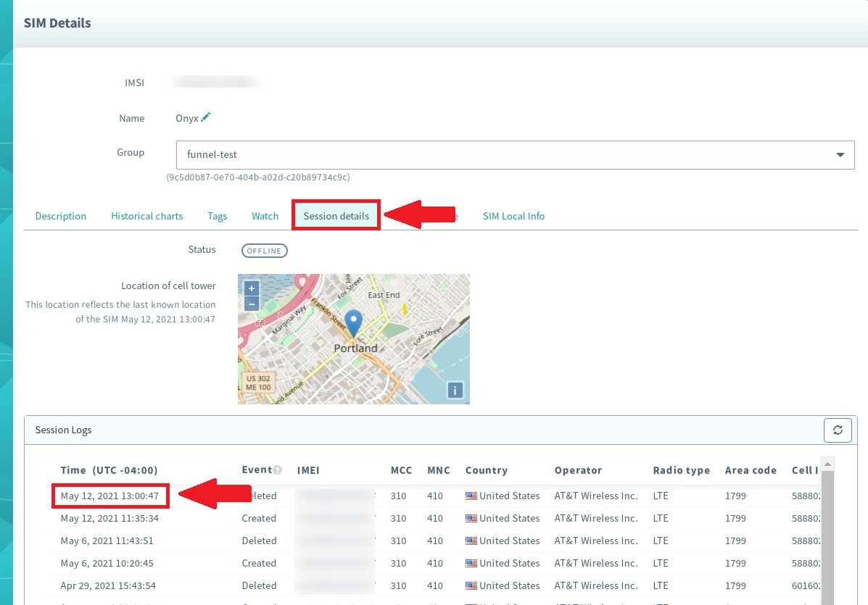Click Deleted event in May 6 11:43:51 row
The image size is (868, 605).
click(x=259, y=541)
